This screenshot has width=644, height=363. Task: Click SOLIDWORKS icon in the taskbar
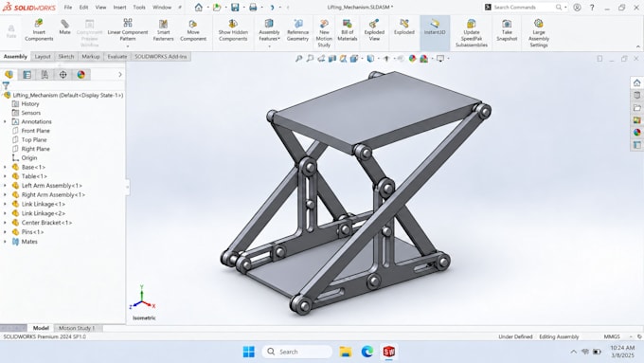click(x=389, y=352)
